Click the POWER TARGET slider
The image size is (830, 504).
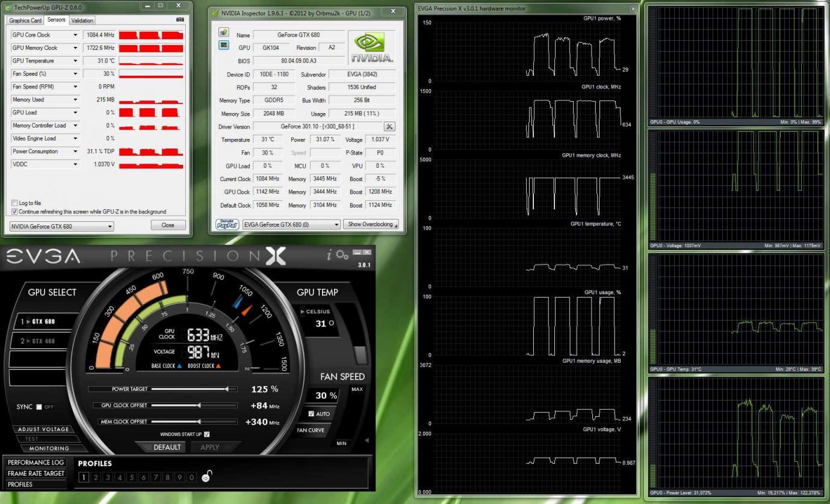[194, 389]
